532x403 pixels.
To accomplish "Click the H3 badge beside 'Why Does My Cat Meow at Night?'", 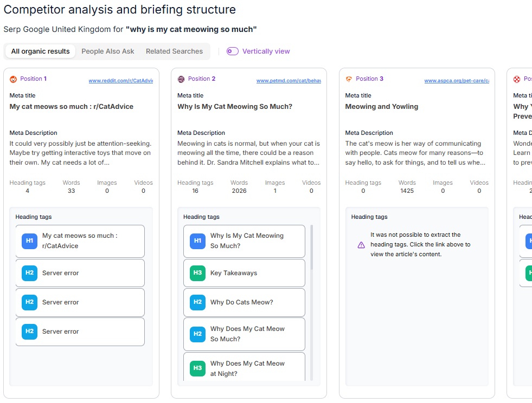I will (x=197, y=368).
